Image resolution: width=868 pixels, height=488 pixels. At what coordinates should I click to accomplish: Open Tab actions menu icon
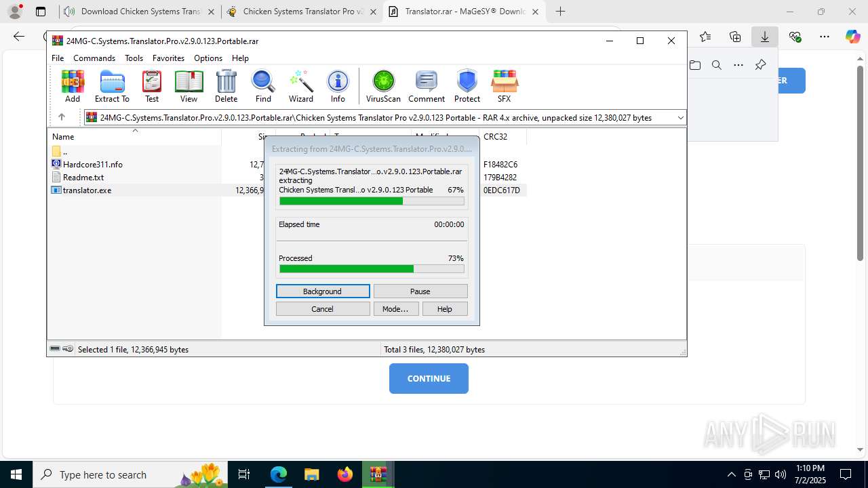[x=41, y=12]
